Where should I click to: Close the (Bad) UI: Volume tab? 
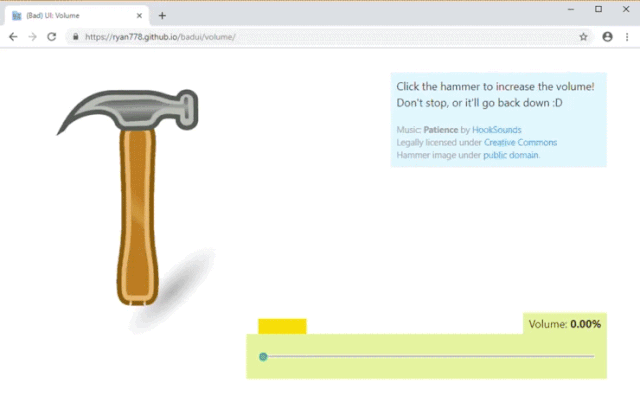point(139,16)
